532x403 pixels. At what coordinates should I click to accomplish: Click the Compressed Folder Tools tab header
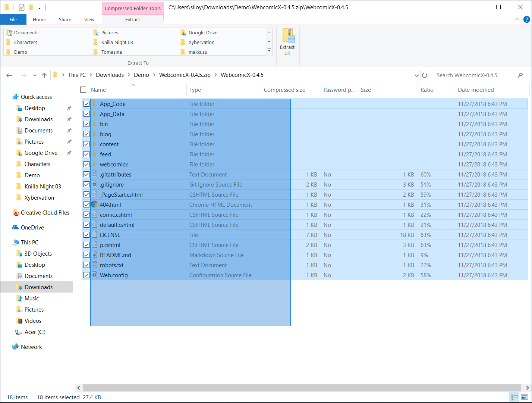(133, 8)
